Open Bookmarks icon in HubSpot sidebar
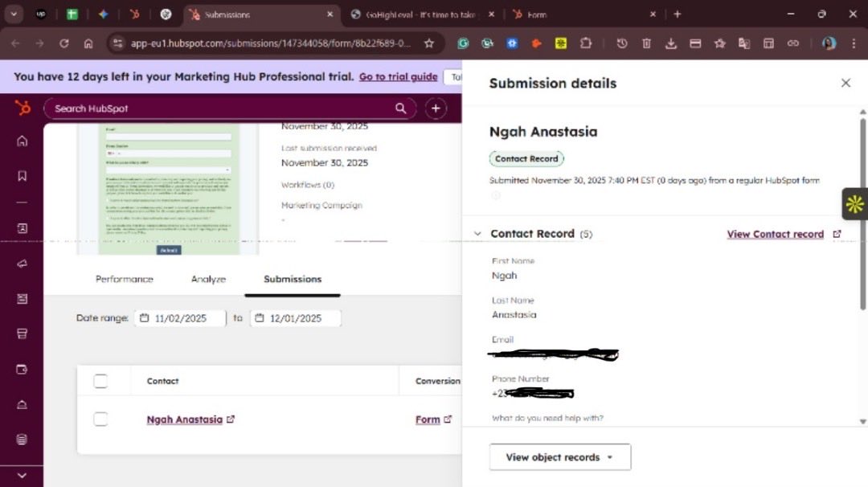 point(23,176)
